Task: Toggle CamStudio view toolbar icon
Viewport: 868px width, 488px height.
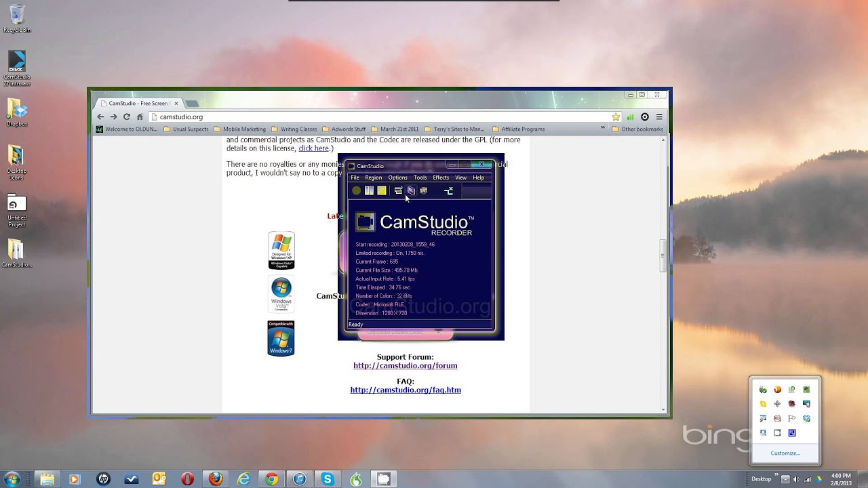Action: pyautogui.click(x=398, y=191)
